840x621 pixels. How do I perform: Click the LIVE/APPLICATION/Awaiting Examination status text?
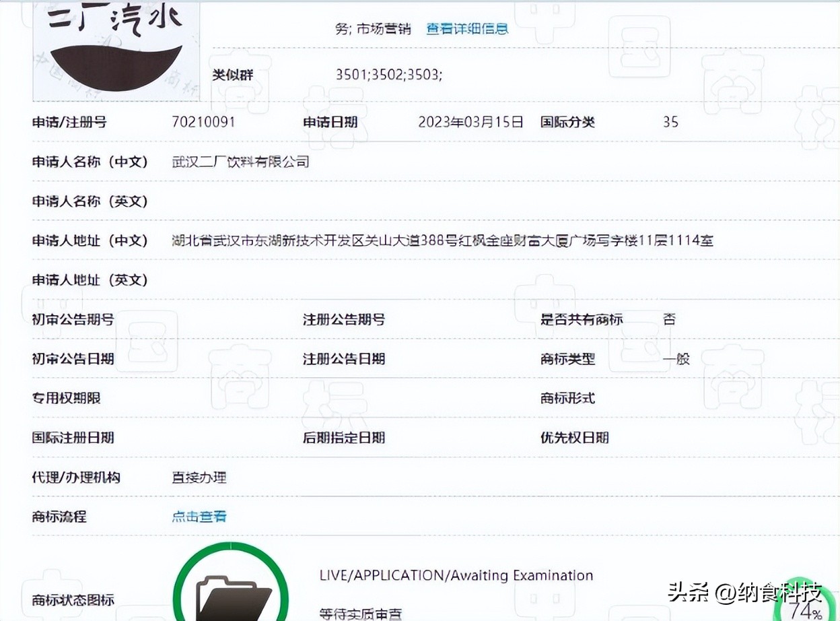456,576
